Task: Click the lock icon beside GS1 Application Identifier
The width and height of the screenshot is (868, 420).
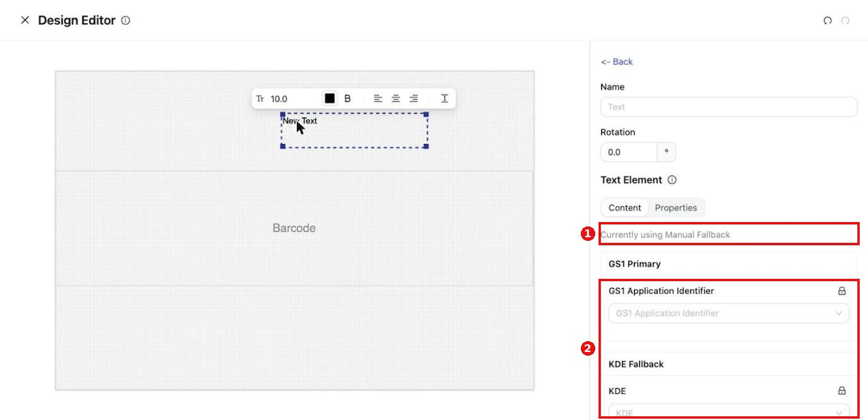Action: click(842, 291)
